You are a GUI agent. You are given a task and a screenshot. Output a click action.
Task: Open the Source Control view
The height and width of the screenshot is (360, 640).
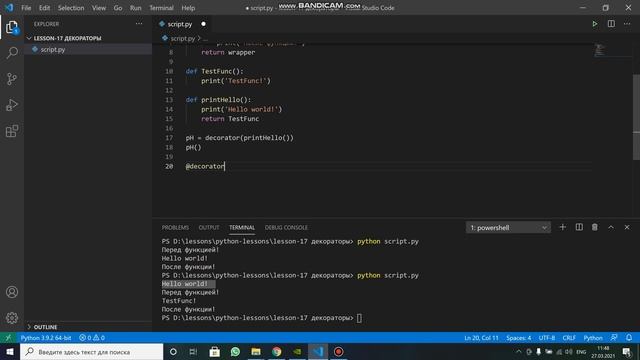pyautogui.click(x=12, y=79)
